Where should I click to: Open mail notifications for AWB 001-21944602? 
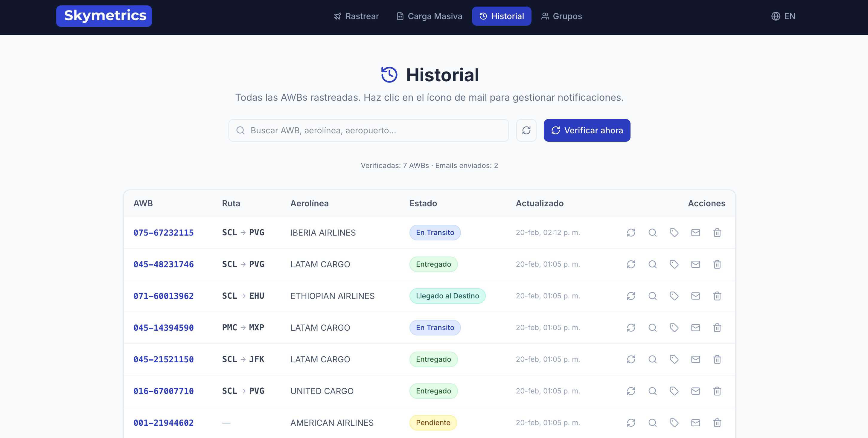pyautogui.click(x=695, y=422)
